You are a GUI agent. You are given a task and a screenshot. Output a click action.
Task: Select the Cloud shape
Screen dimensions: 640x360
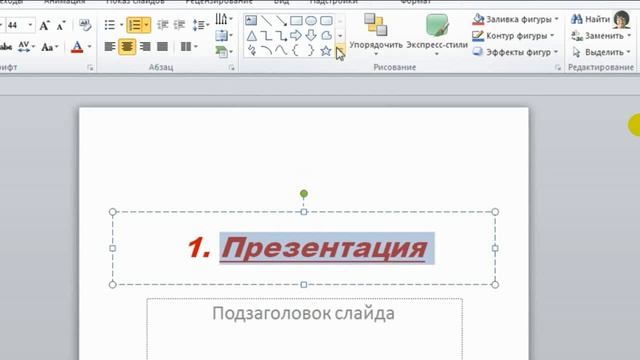326,36
